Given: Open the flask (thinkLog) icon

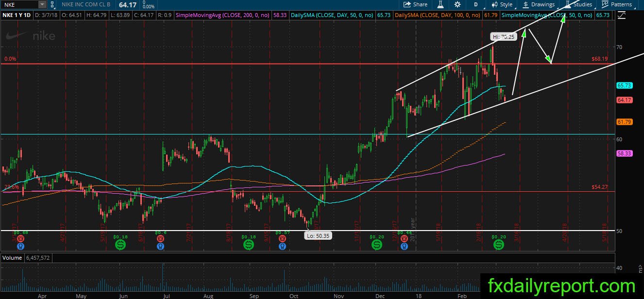Looking at the screenshot, I should click(441, 4).
